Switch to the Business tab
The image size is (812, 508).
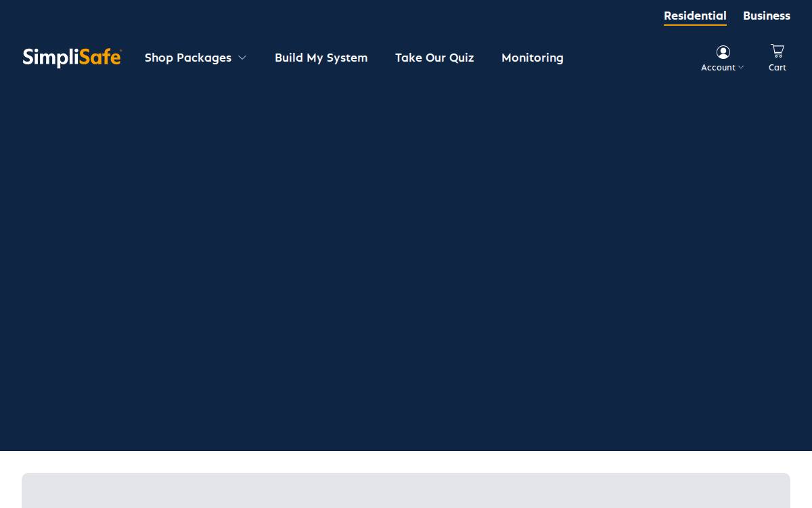click(x=767, y=16)
